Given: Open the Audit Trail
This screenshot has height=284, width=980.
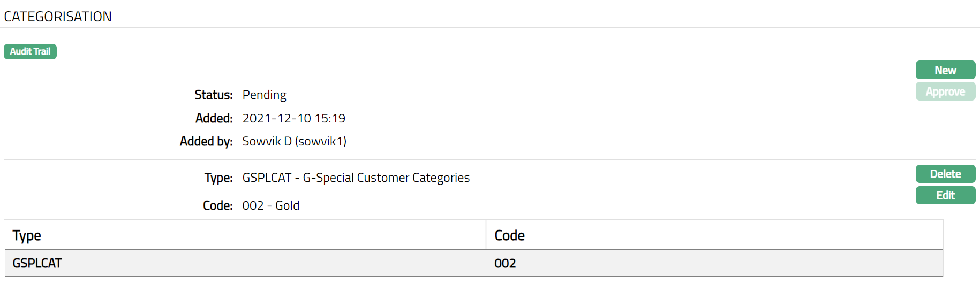Looking at the screenshot, I should 30,52.
